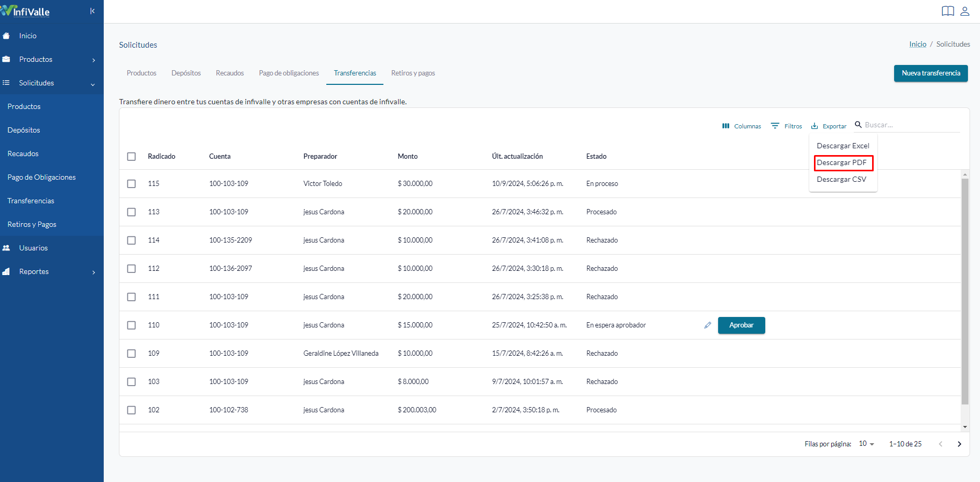Click the Exportar download icon

[x=814, y=126]
